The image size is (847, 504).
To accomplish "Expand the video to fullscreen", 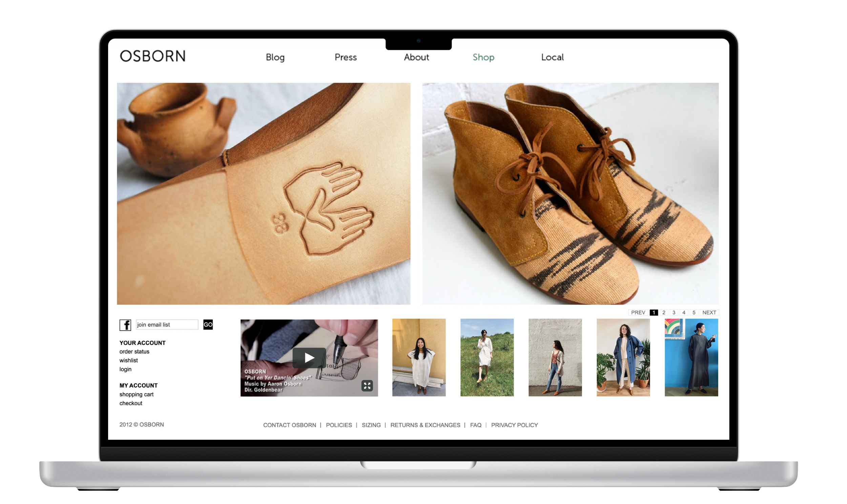I will (x=367, y=386).
